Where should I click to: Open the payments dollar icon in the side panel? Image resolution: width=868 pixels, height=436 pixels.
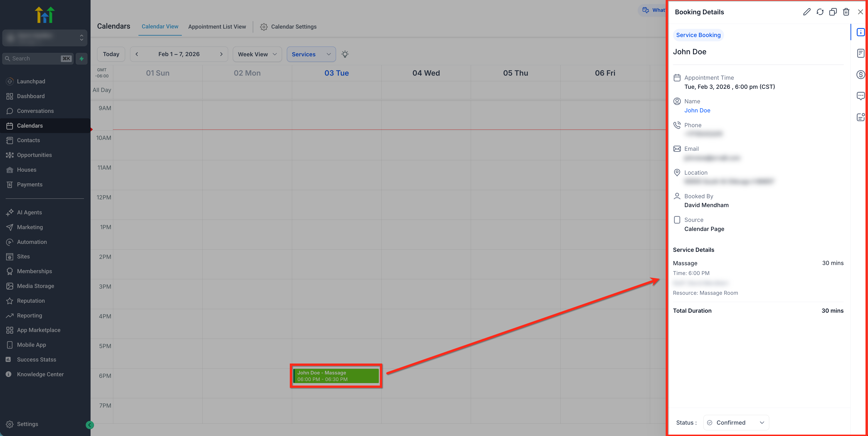(860, 74)
